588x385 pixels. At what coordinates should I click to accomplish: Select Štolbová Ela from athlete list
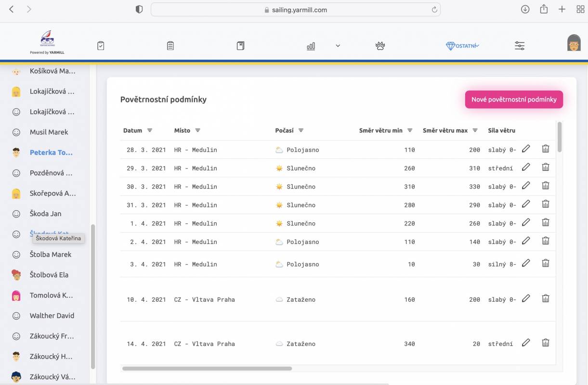coord(49,275)
